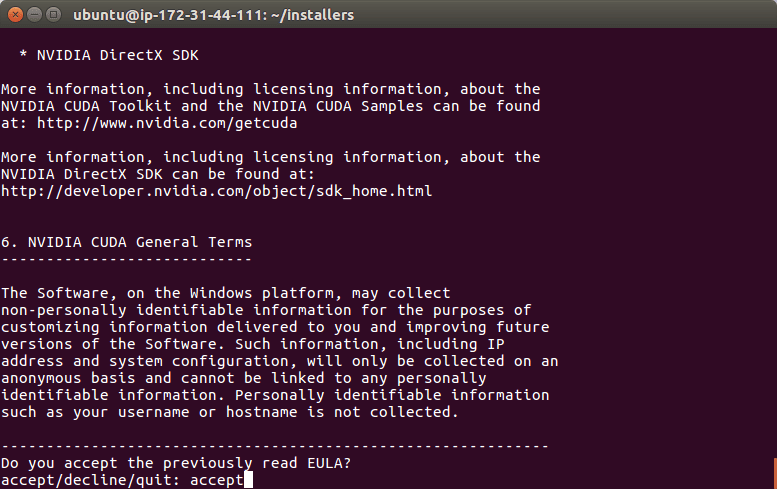Place cursor at the blinking terminal cursor block
The width and height of the screenshot is (777, 489).
[x=248, y=480]
